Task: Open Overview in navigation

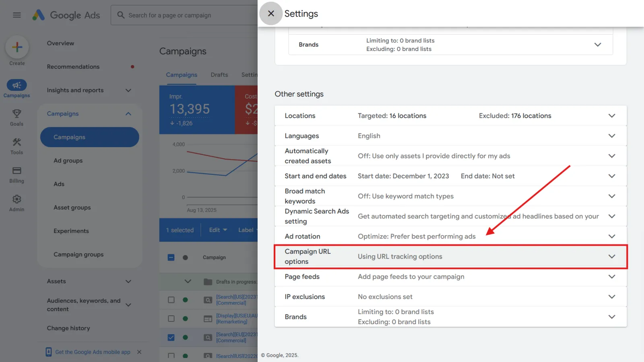Action: click(60, 43)
